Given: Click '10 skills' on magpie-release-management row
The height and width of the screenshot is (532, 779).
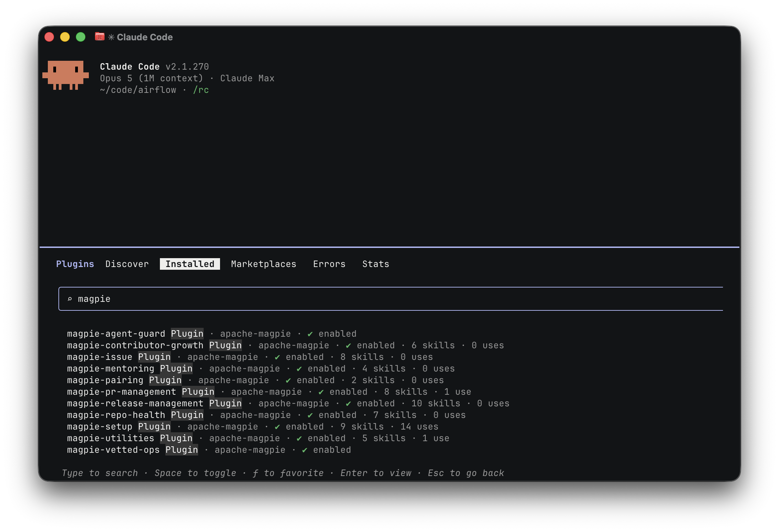Looking at the screenshot, I should click(436, 403).
